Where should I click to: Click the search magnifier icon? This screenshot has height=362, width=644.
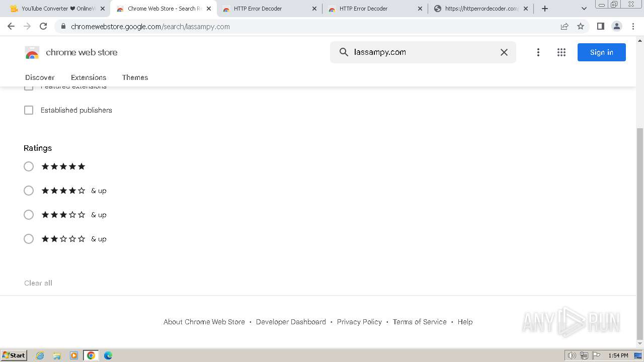[344, 52]
